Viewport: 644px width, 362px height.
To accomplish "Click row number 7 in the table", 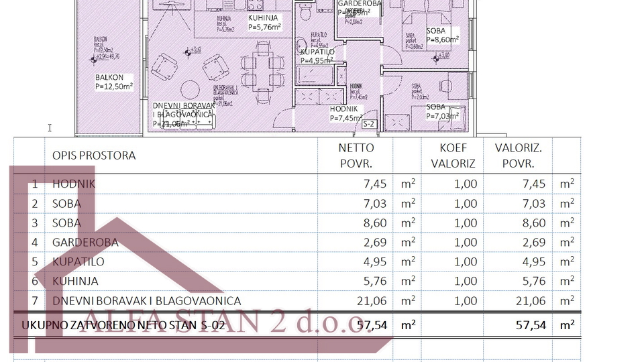I will coord(35,301).
